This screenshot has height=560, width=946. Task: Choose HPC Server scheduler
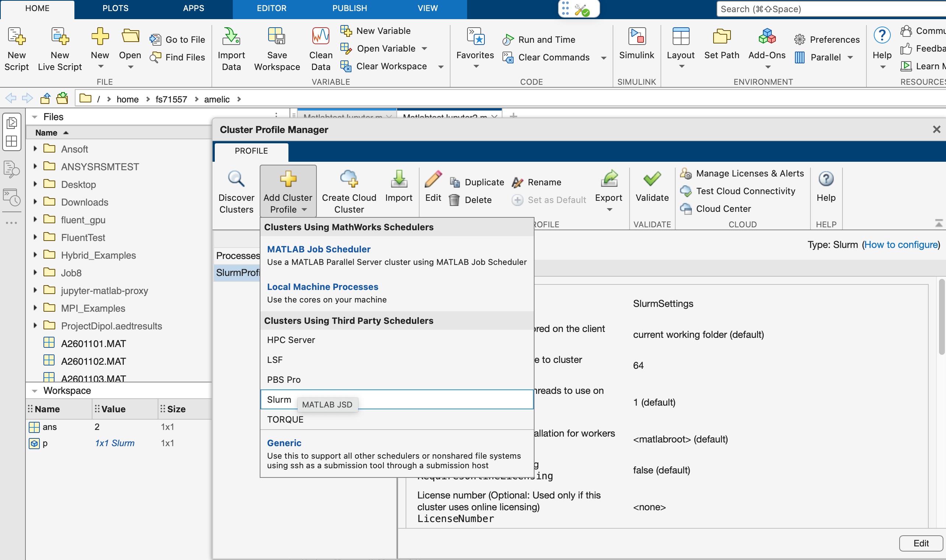[x=397, y=340]
